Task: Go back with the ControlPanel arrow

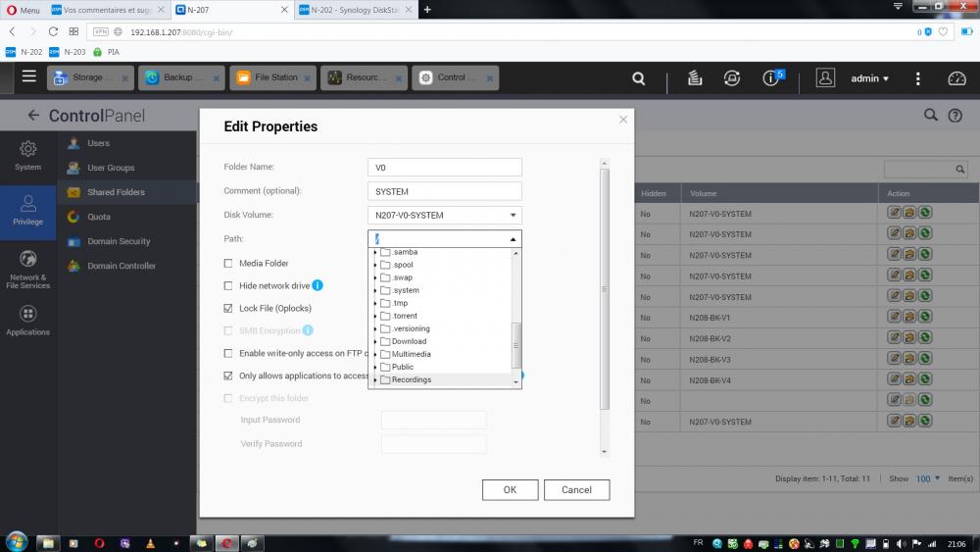Action: (x=33, y=115)
